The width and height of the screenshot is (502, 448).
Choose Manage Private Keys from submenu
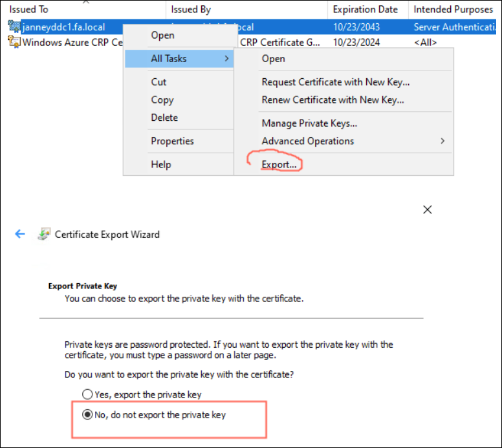309,123
